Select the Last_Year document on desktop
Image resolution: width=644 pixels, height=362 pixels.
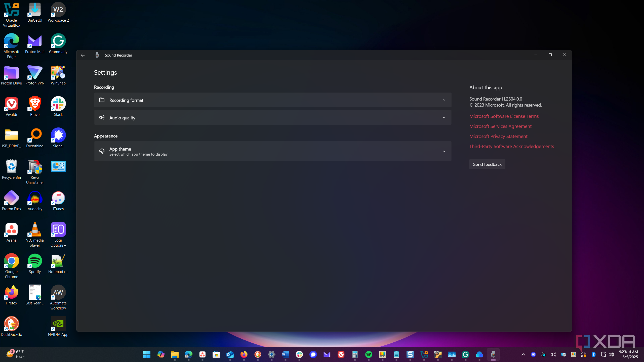click(x=35, y=295)
